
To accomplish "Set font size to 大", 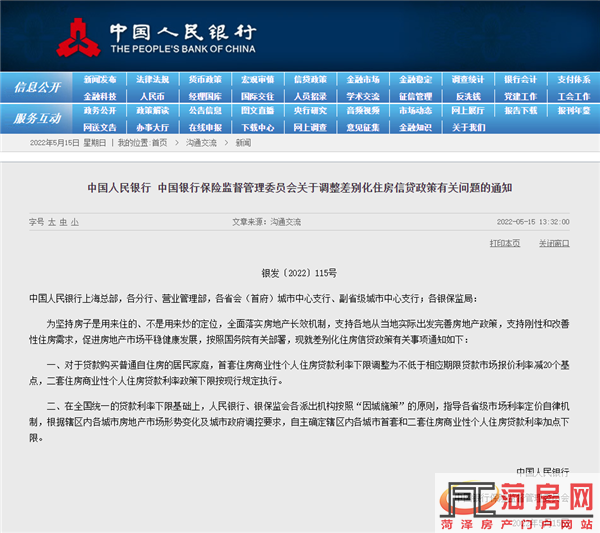I will coord(52,222).
